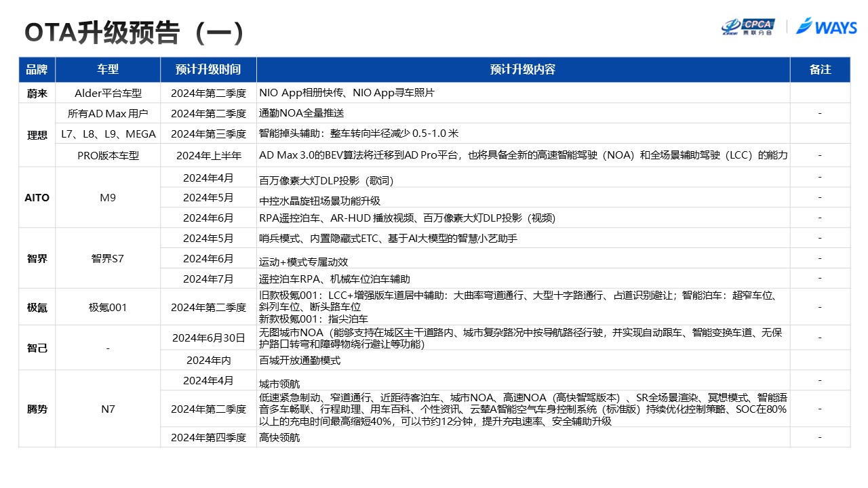Click the 中控水晶旋钮场景功能升级 cell
This screenshot has width=868, height=488.
523,197
